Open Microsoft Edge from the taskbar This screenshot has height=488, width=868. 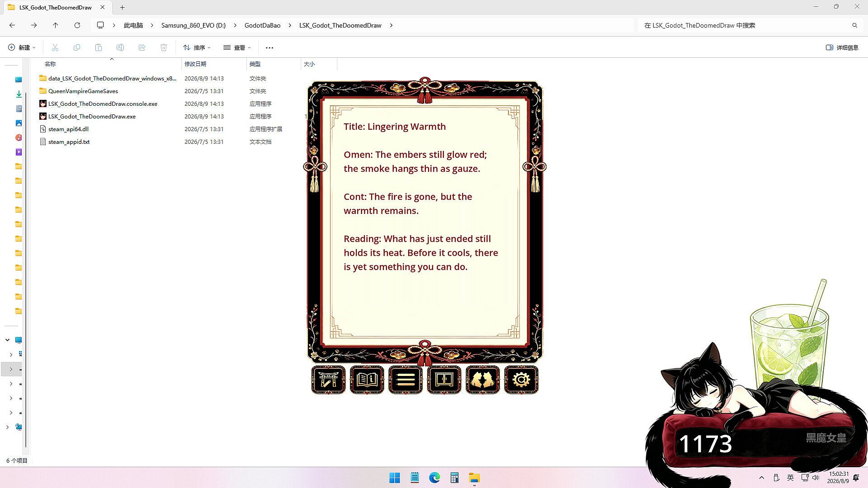(x=434, y=478)
